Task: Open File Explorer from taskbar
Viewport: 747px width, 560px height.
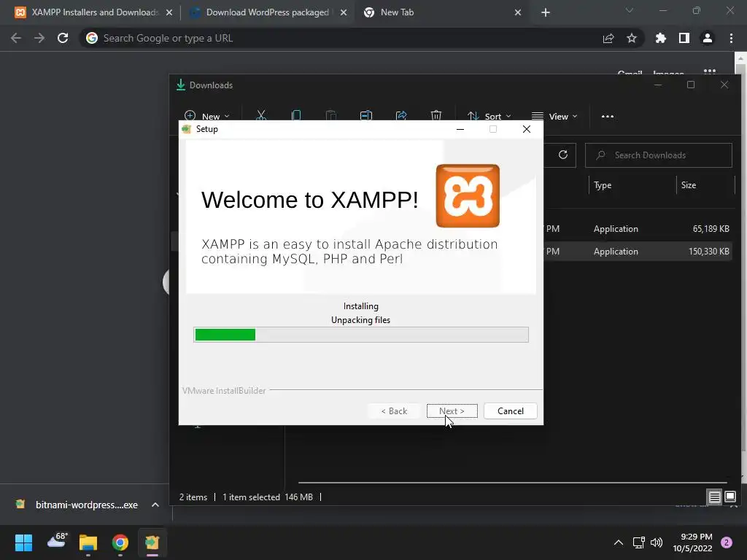Action: (88, 542)
